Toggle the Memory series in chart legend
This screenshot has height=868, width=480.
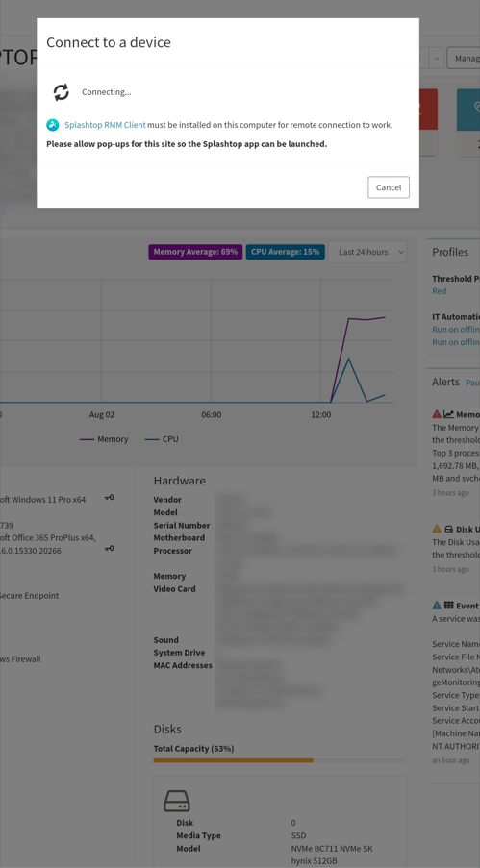coord(104,439)
